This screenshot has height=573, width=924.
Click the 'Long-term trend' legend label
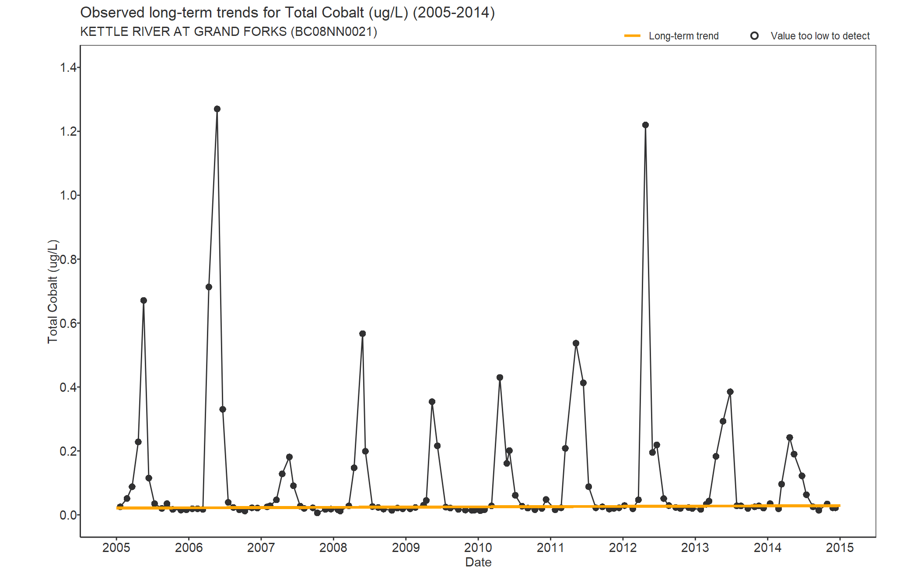pos(683,36)
